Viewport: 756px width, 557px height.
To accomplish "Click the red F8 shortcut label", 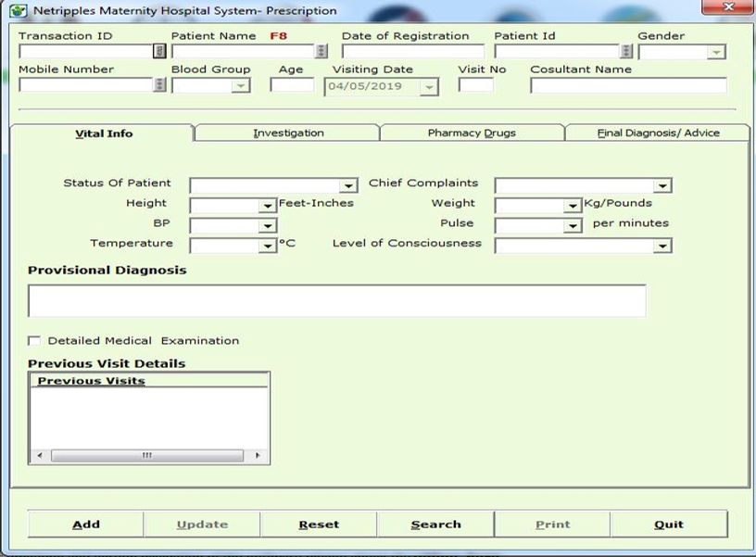I will point(279,36).
